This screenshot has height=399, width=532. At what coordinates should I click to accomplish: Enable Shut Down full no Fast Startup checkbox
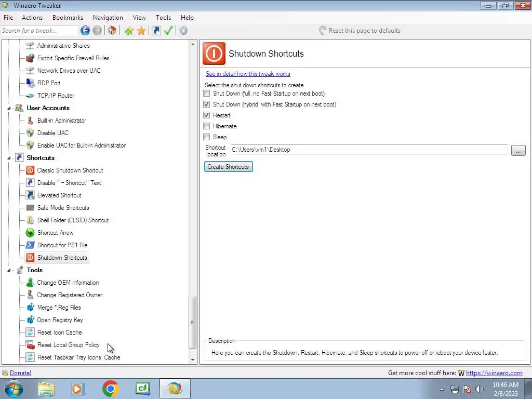click(x=206, y=94)
